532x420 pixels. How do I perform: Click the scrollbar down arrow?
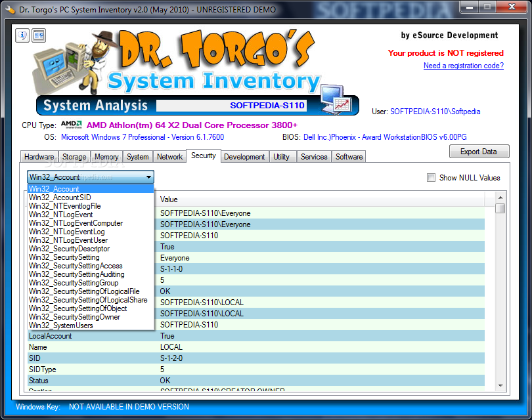500,386
